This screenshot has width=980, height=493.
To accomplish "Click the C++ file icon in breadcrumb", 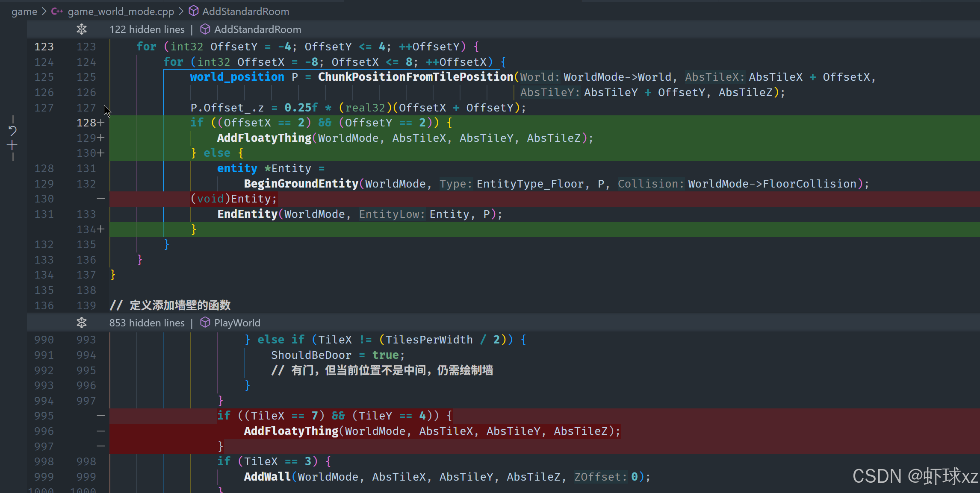I will click(56, 12).
